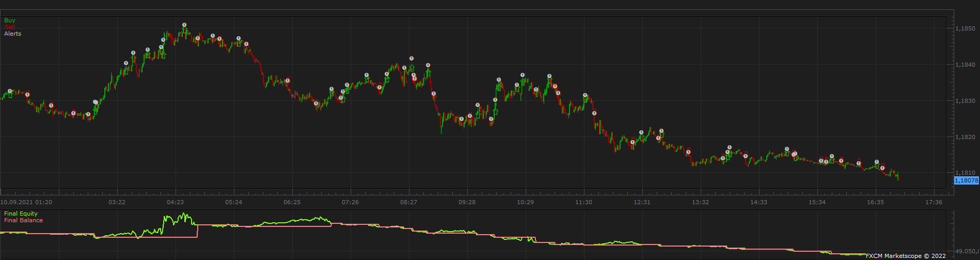Image resolution: width=980 pixels, height=260 pixels.
Task: Select the Alerts legend label
Action: [13, 34]
